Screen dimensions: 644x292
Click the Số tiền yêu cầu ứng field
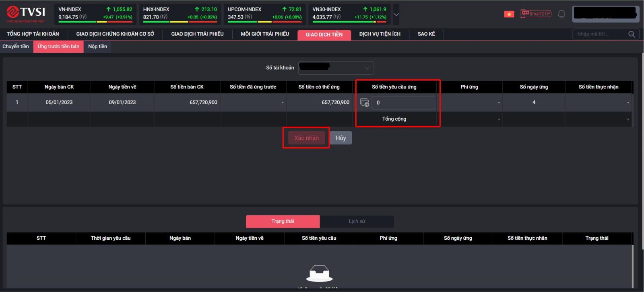tap(403, 103)
